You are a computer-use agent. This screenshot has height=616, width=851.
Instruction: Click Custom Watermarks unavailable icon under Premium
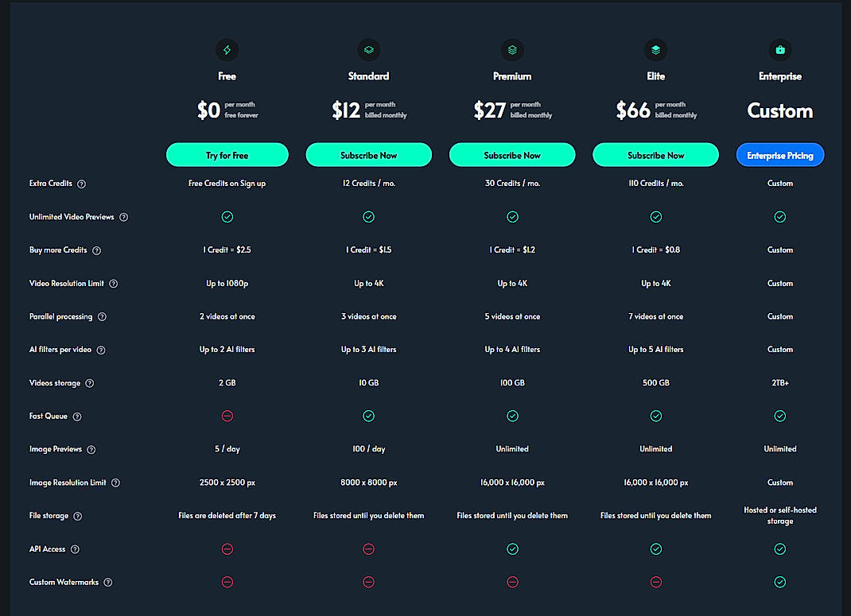(x=512, y=582)
